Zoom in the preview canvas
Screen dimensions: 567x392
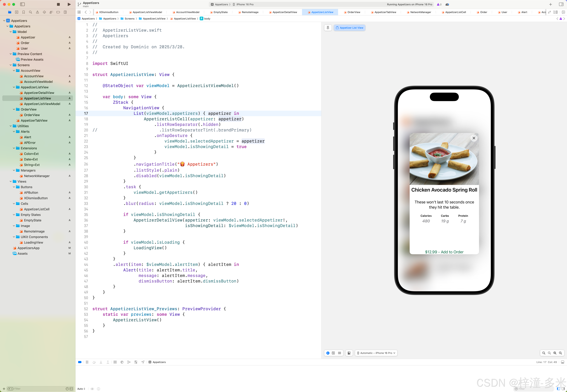560,353
